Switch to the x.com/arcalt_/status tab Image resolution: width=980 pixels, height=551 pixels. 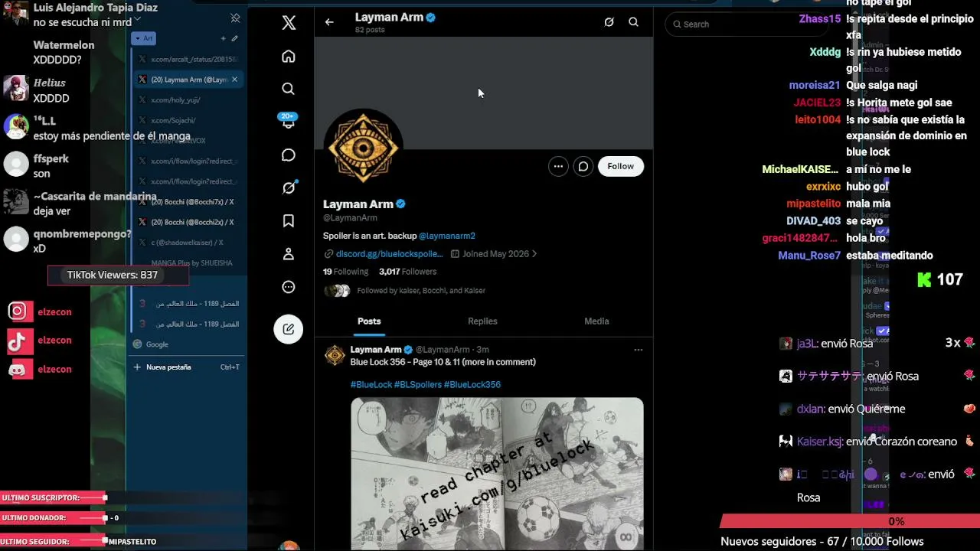pos(188,59)
